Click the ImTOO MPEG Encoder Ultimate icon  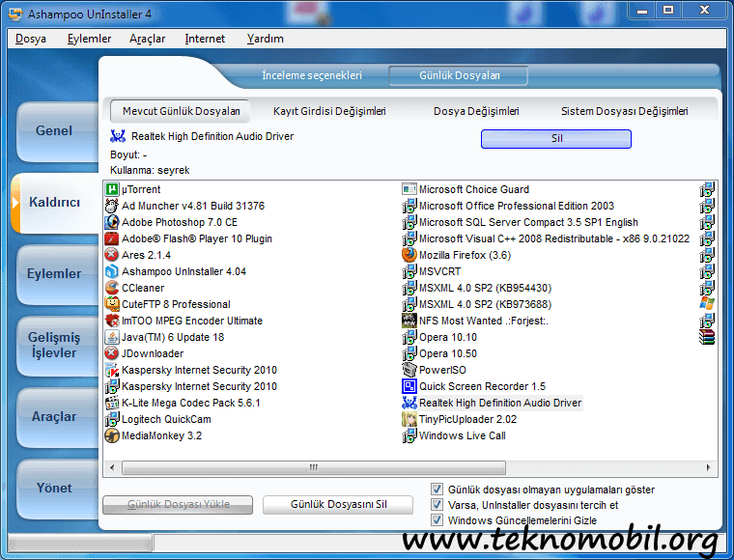pyautogui.click(x=112, y=321)
